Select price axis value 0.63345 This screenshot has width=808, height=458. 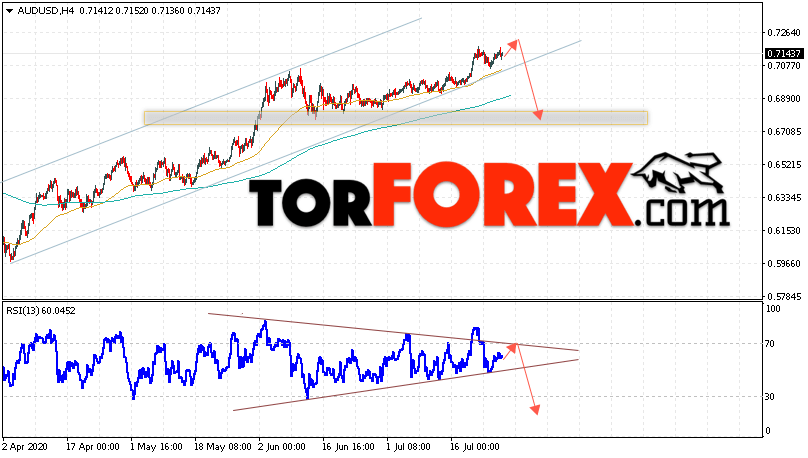click(x=784, y=197)
